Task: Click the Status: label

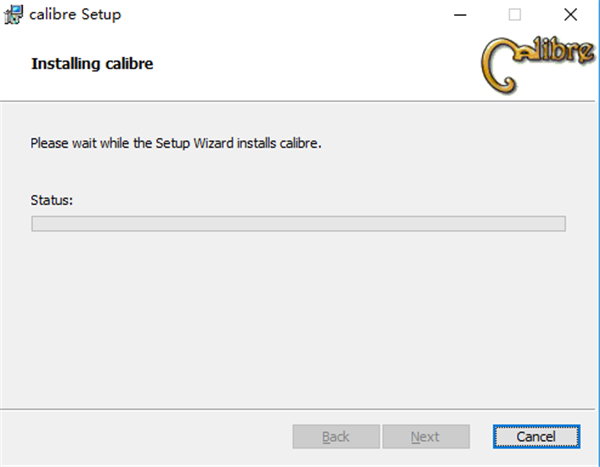Action: click(52, 200)
